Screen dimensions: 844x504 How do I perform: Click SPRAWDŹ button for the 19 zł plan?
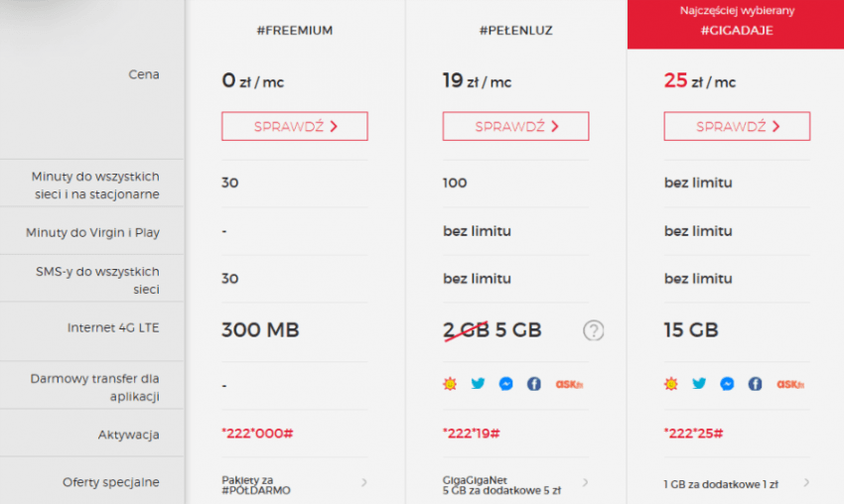click(515, 126)
